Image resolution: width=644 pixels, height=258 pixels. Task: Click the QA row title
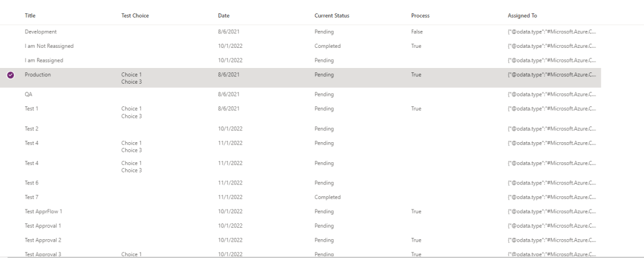(28, 94)
